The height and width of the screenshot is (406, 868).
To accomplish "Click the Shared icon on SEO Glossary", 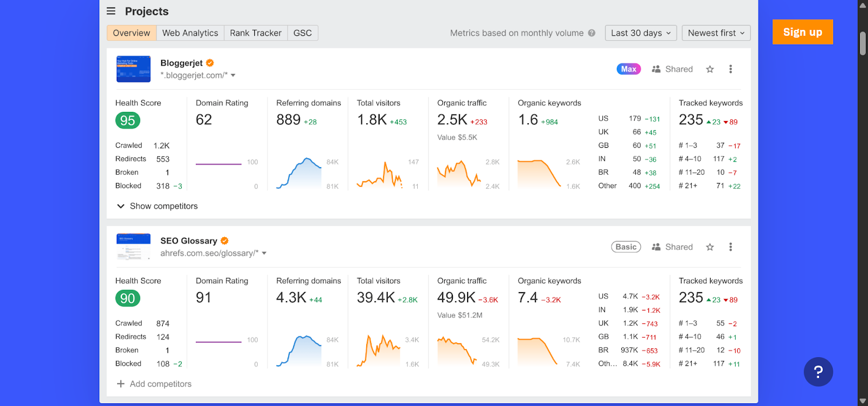I will point(656,248).
